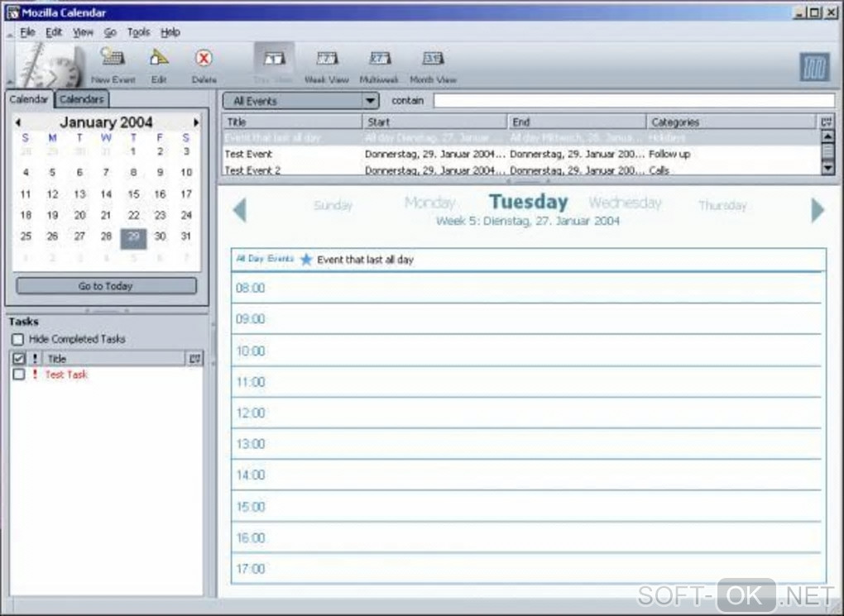844x616 pixels.
Task: Open the All Events filter dropdown
Action: (301, 101)
